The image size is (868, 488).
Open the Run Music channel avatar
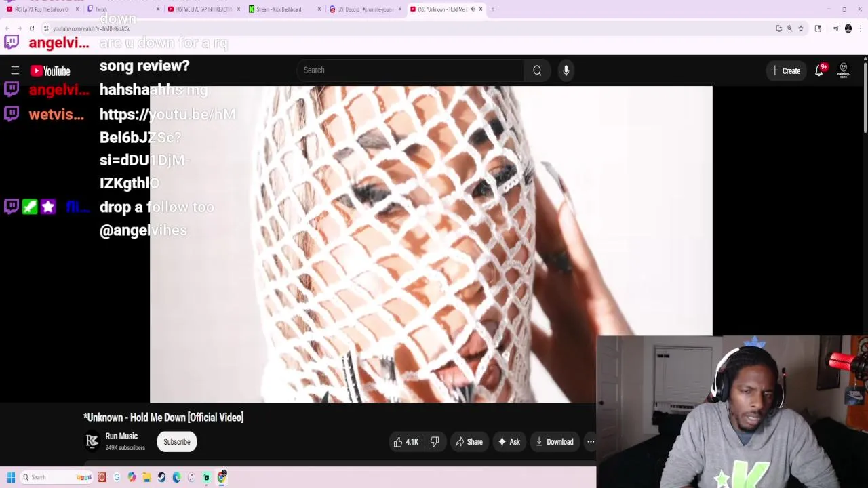tap(92, 442)
